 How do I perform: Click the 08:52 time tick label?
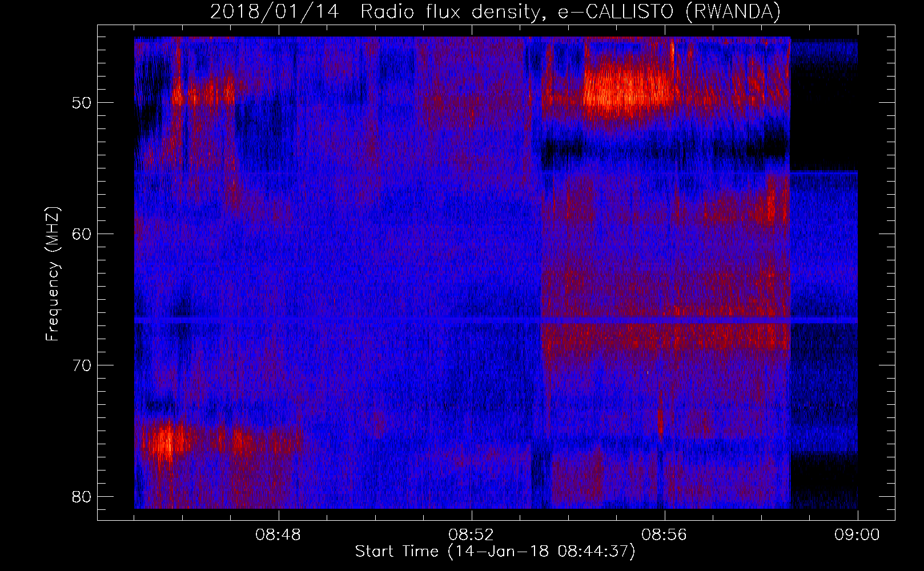(472, 535)
